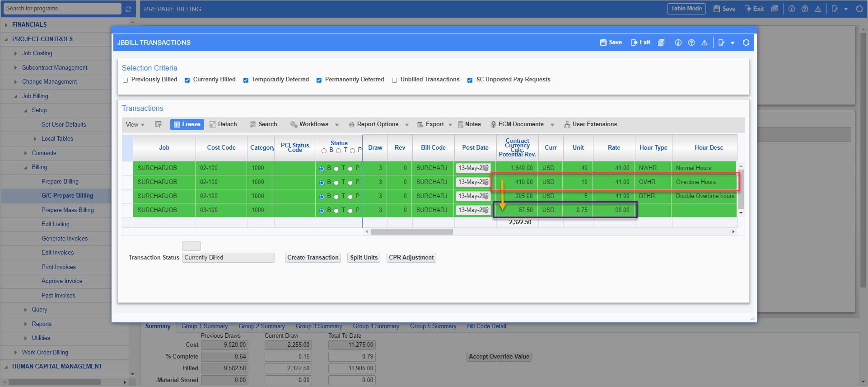Click the edit note icon in JBBILL Transactions header

pyautogui.click(x=722, y=42)
